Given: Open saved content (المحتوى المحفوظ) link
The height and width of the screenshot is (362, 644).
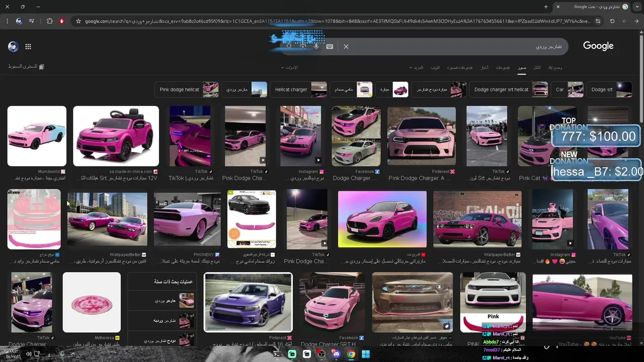Looking at the screenshot, I should pos(26,66).
